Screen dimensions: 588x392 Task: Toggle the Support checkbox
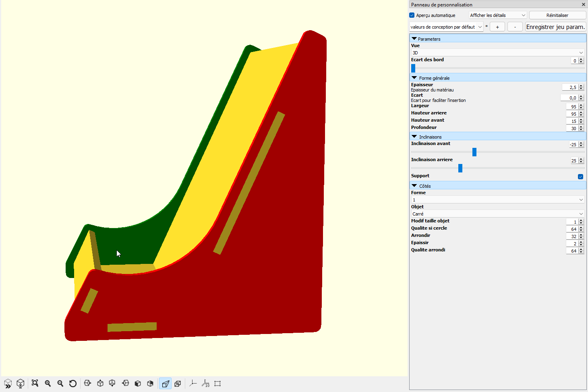580,176
